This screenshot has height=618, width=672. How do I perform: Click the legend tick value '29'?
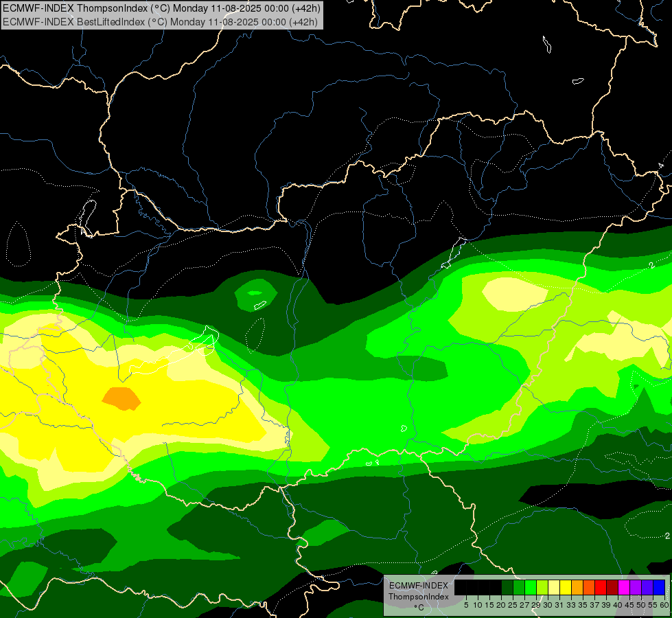pos(536,605)
